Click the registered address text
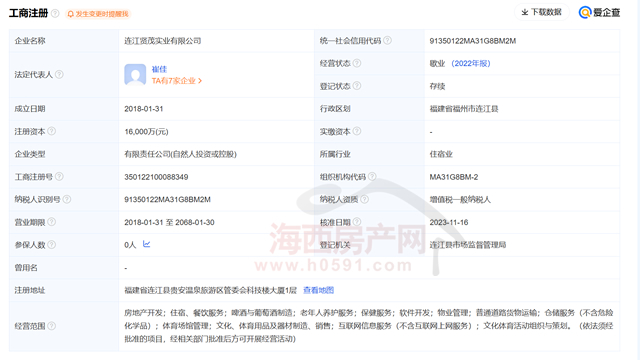Viewport: 640px width, 360px height. [210, 290]
